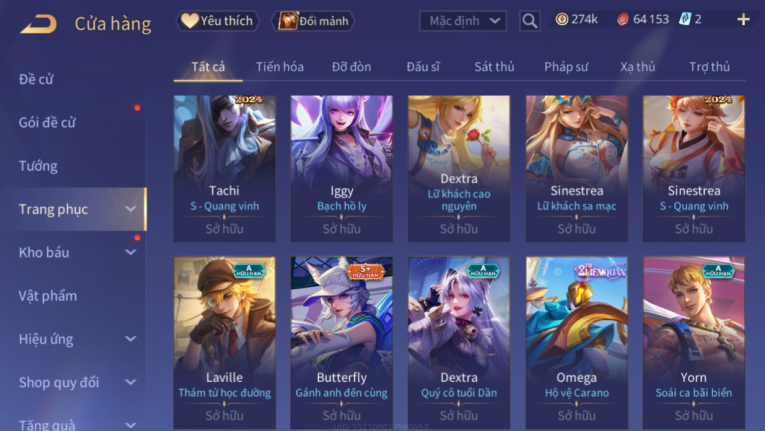The image size is (765, 431).
Task: Click the plus icon to add currency
Action: 743,20
